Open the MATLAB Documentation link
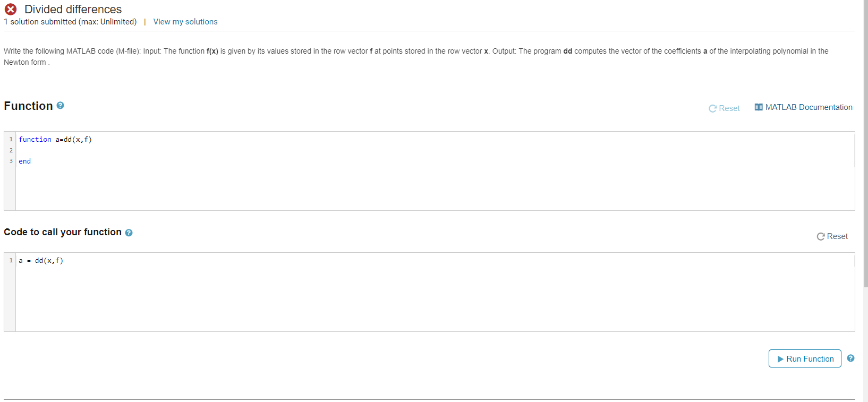This screenshot has width=868, height=402. pyautogui.click(x=809, y=107)
